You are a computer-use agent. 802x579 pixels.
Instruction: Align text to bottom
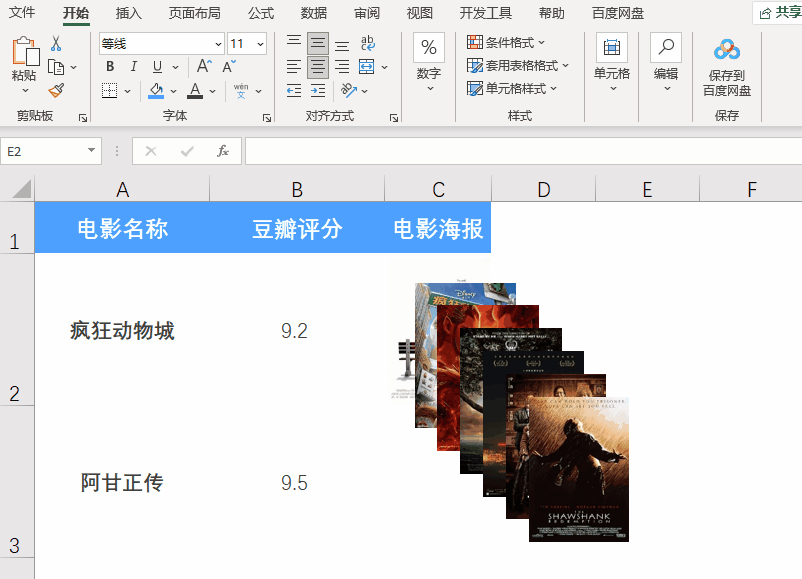pyautogui.click(x=342, y=44)
